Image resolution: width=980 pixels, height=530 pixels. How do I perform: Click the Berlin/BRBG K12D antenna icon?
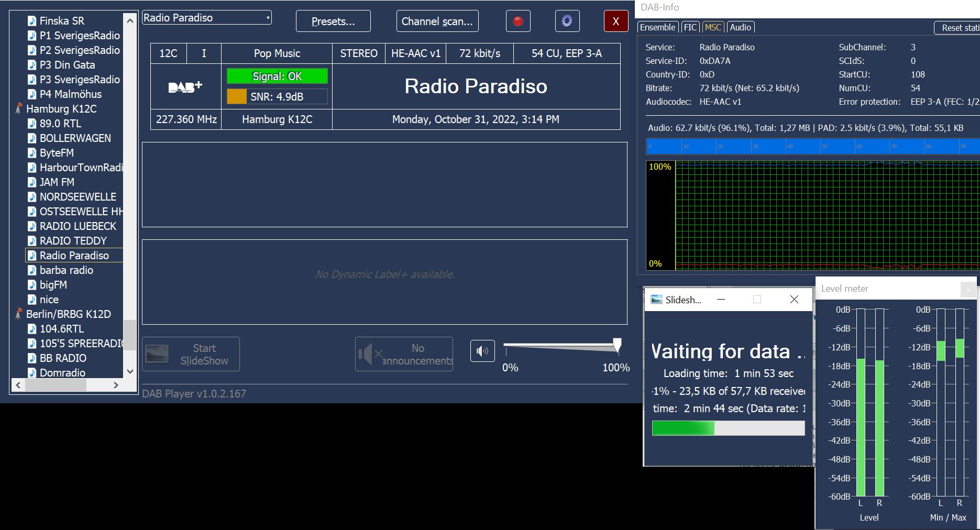pos(19,314)
